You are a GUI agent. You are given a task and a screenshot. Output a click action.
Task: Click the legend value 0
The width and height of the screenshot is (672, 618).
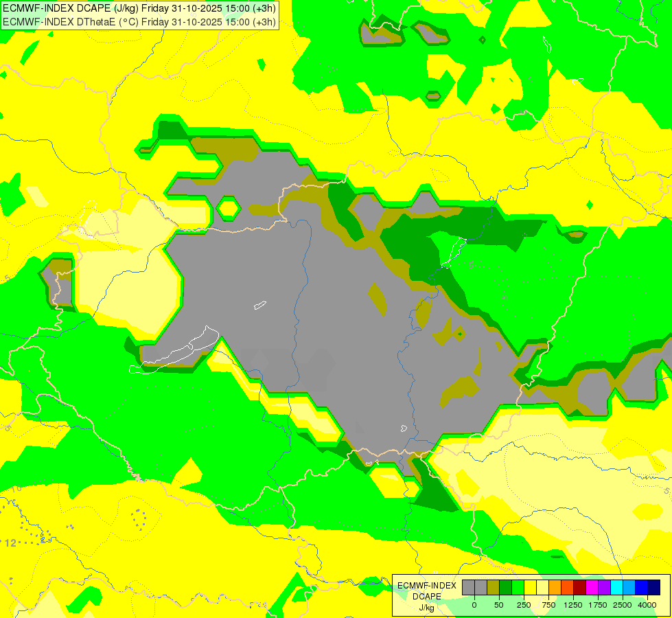(474, 605)
